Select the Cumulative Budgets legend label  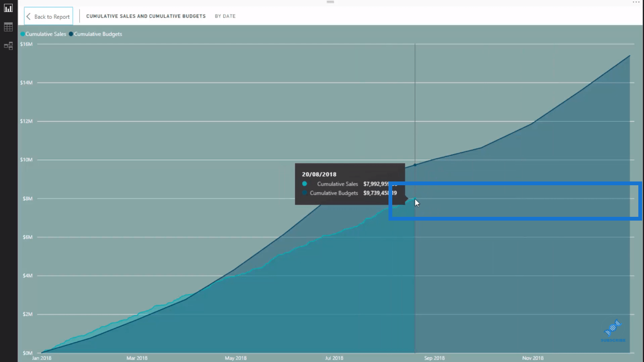click(98, 34)
